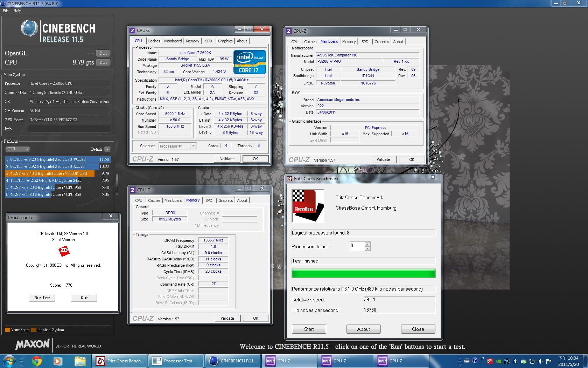
Task: Open Windows Explorer from the taskbar
Action: [80, 361]
